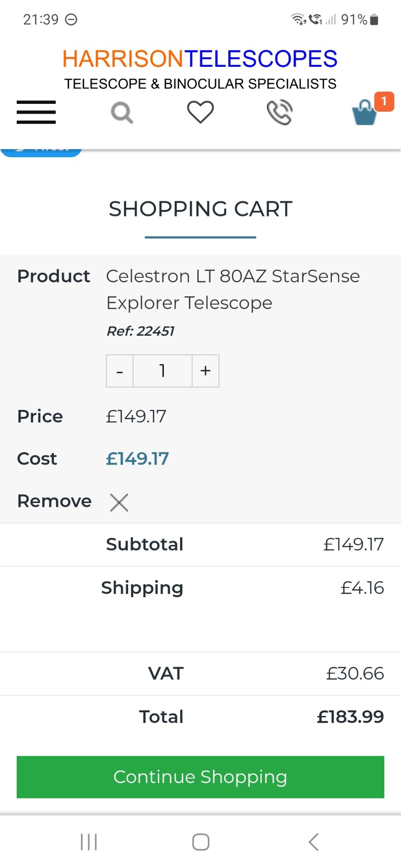Tap the search magnifier icon
The image size is (401, 868).
[x=122, y=112]
